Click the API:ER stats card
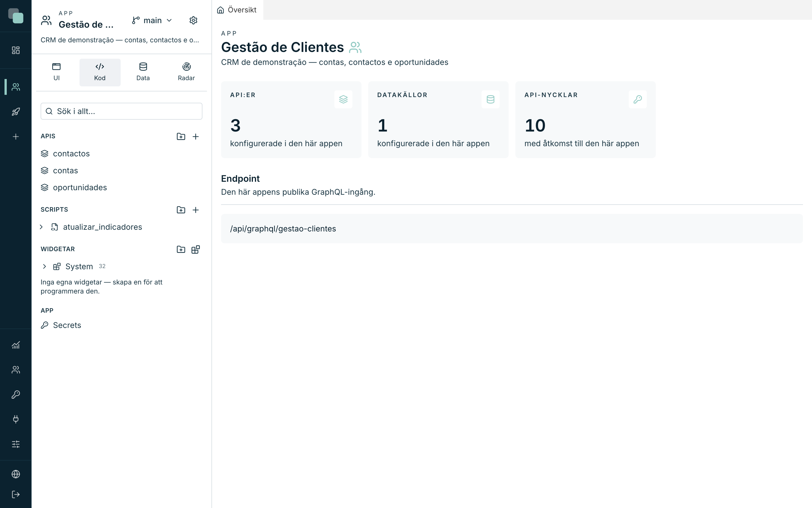812x508 pixels. pos(291,120)
